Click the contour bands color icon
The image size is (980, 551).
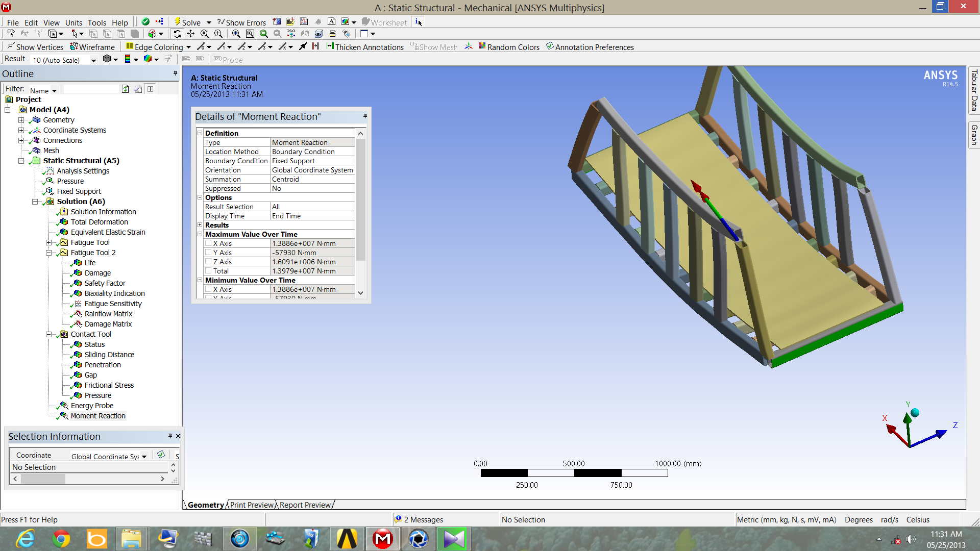tap(128, 59)
